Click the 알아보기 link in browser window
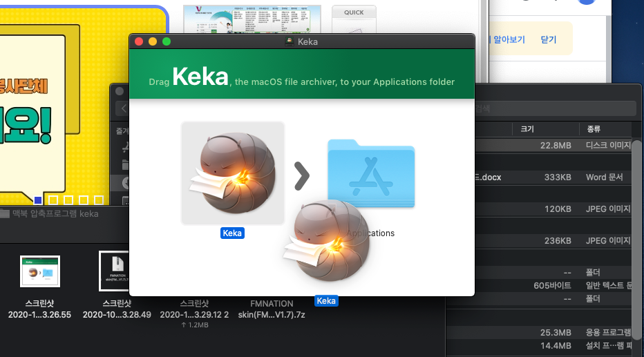The width and height of the screenshot is (644, 357). click(x=509, y=39)
